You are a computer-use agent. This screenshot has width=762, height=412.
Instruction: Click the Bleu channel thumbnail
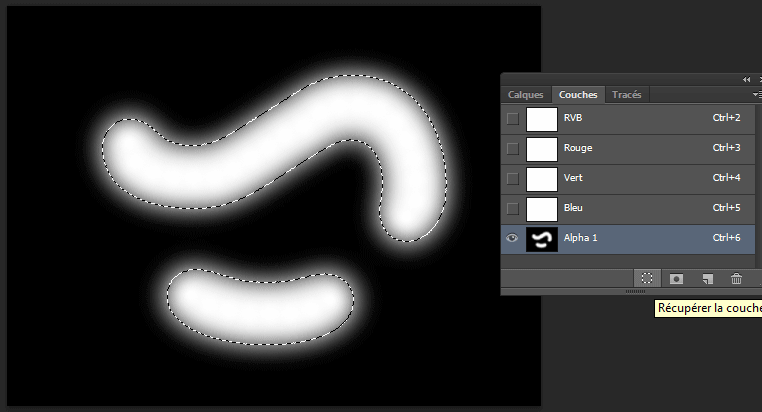[x=542, y=209]
